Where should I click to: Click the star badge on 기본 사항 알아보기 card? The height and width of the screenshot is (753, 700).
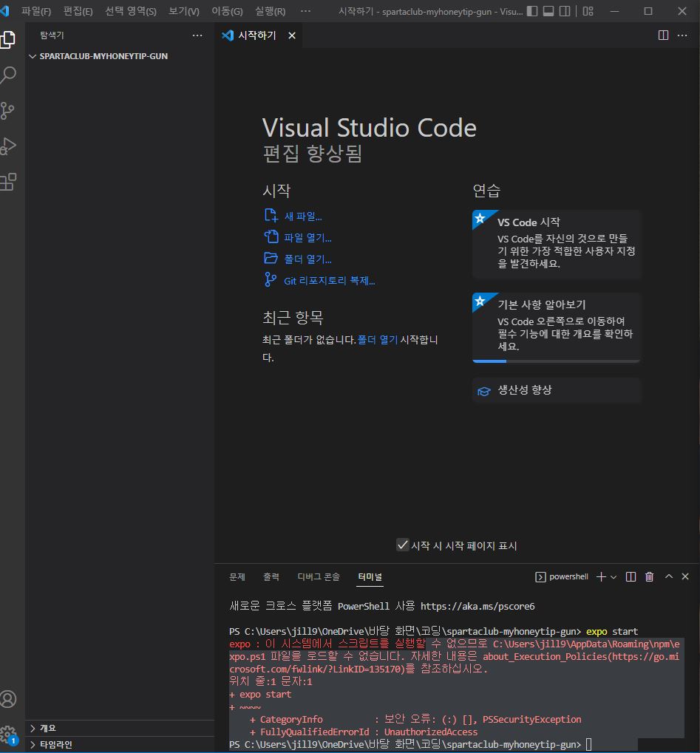point(480,301)
